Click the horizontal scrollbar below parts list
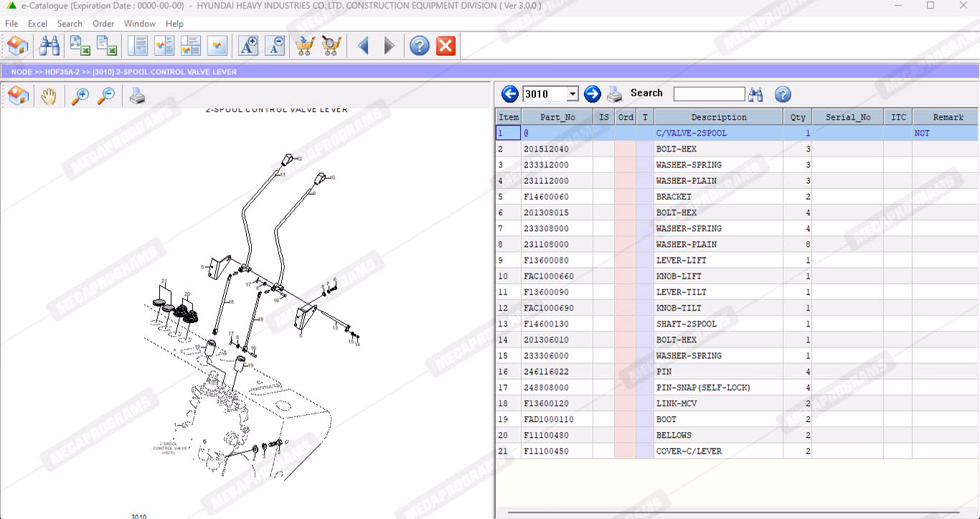The image size is (980, 519). 732,513
